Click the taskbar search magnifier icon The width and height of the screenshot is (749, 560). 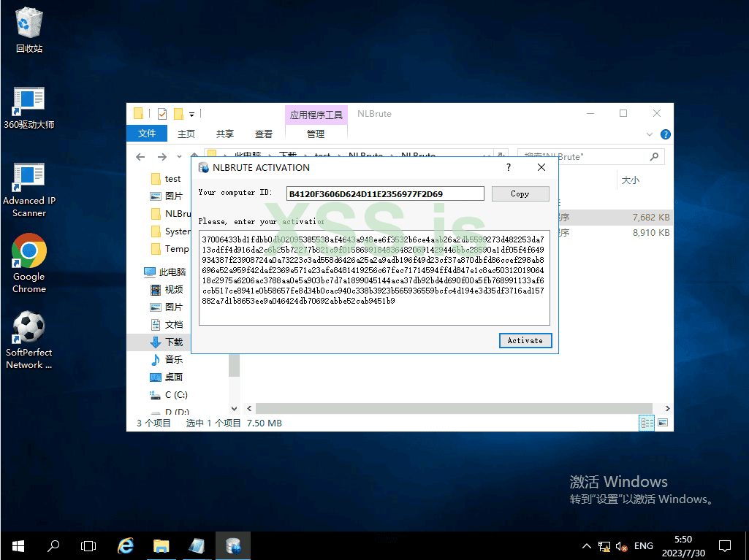[x=53, y=545]
